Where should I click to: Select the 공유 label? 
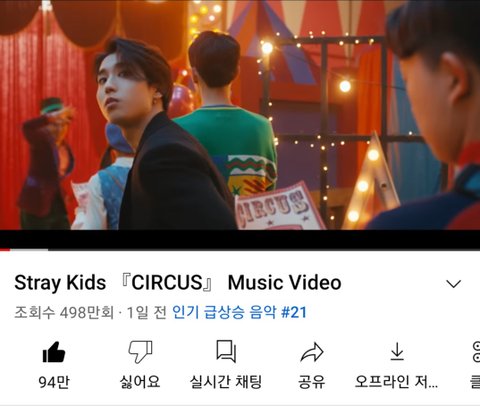(x=312, y=382)
